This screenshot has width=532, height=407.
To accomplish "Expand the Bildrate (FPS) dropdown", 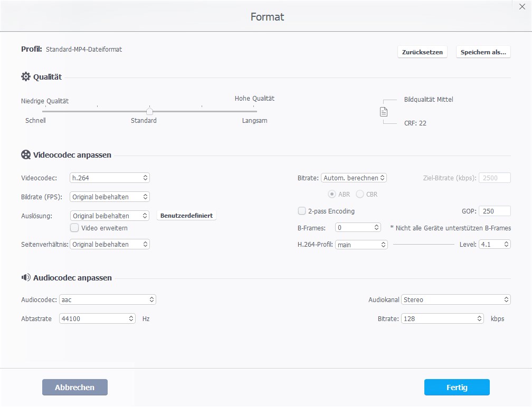I will [x=110, y=197].
